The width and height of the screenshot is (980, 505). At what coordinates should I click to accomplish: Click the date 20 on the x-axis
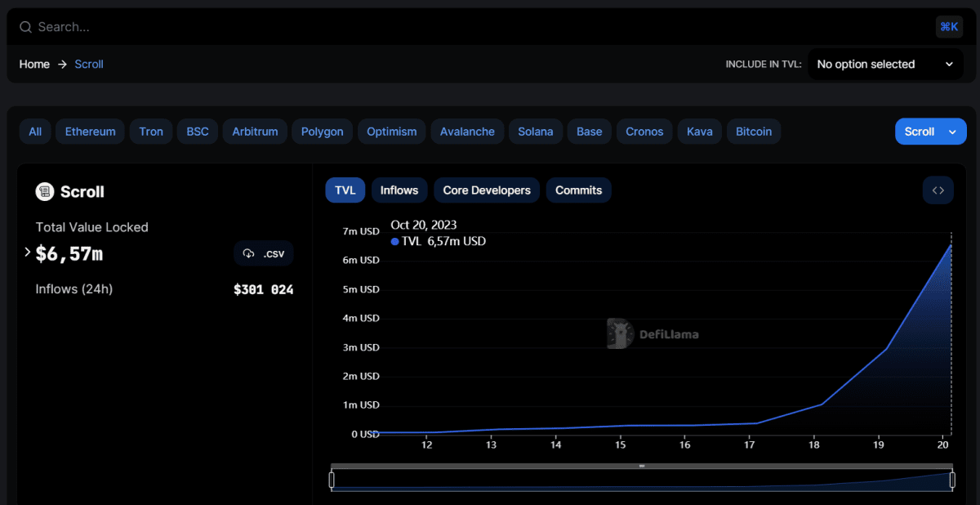click(x=943, y=445)
